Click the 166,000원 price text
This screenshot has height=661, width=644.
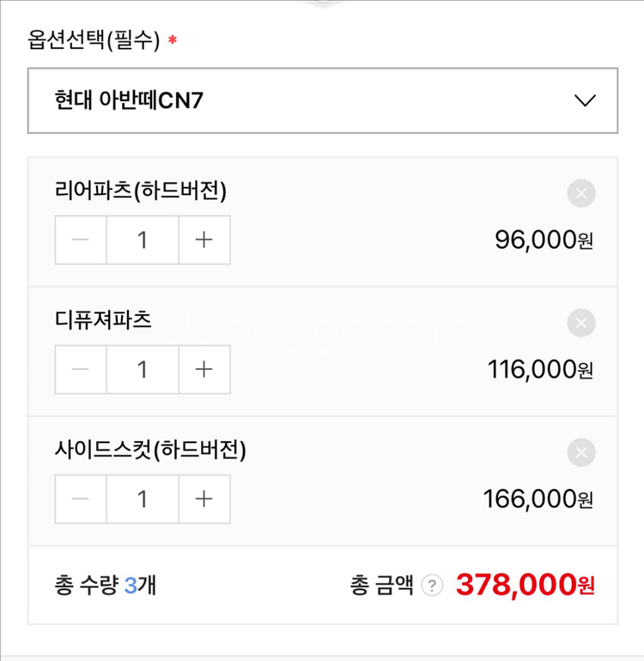tap(538, 499)
